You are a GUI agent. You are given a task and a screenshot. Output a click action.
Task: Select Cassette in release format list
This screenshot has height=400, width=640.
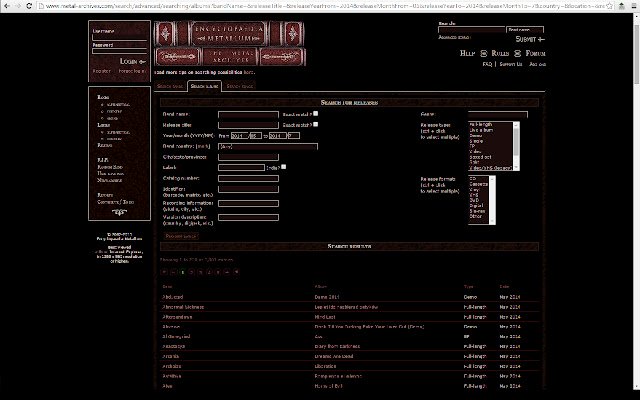coord(478,184)
